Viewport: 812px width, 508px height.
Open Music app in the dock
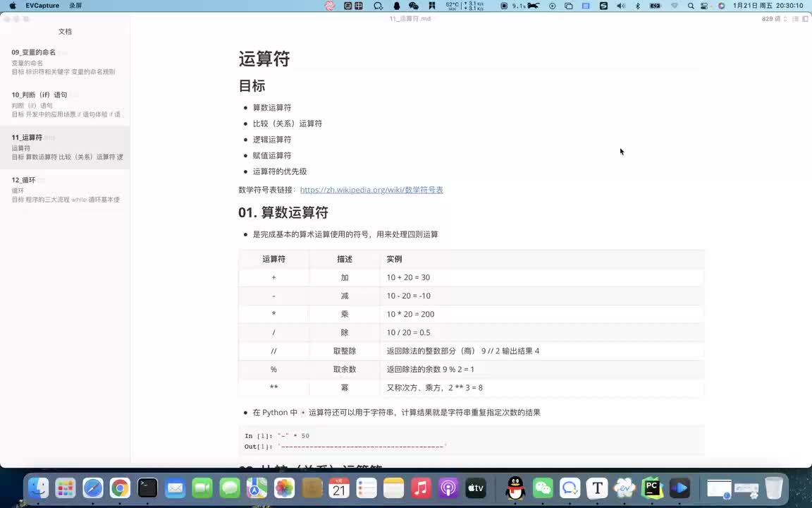(x=421, y=488)
